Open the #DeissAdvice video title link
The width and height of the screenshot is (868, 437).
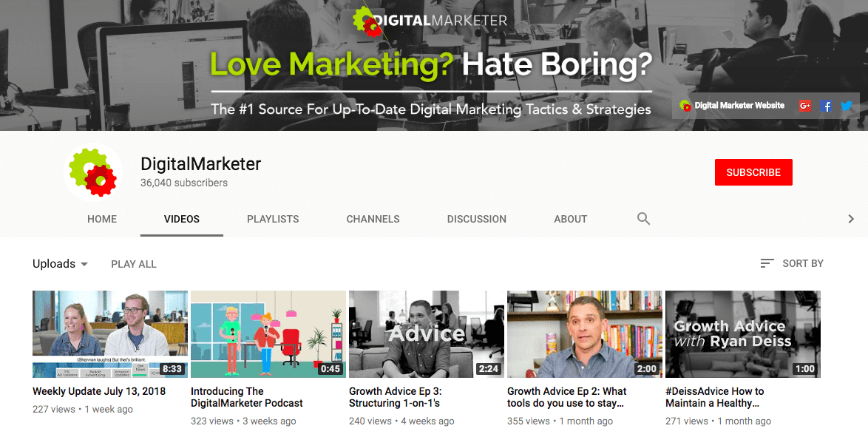[715, 397]
